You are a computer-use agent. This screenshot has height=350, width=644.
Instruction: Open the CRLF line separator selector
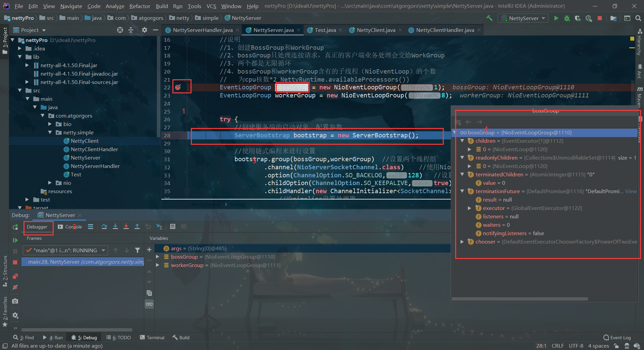557,346
